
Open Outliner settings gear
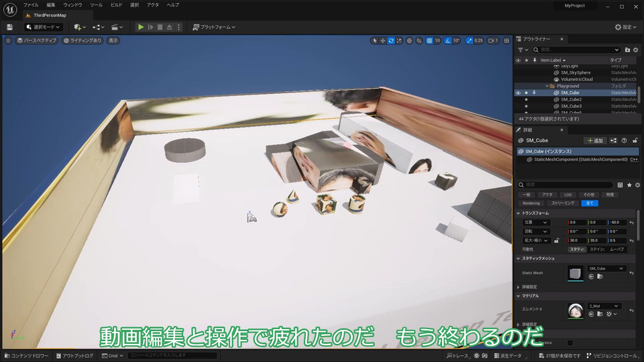(636, 50)
